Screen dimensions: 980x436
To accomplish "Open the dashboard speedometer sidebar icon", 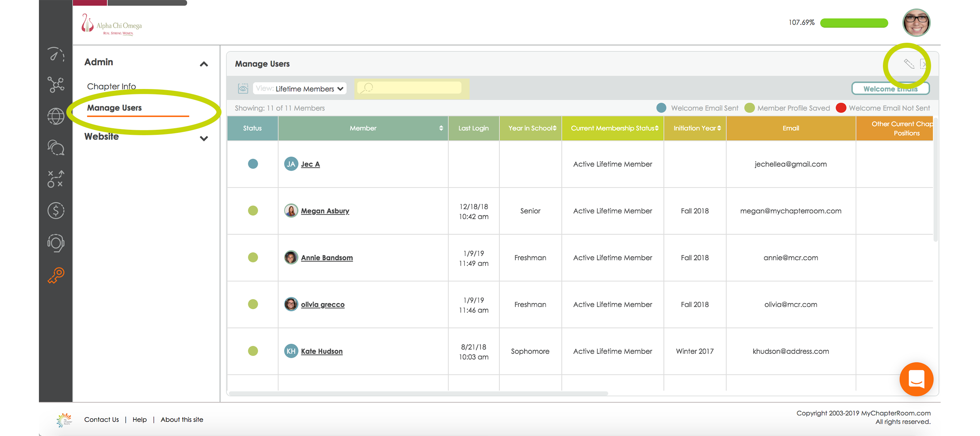I will tap(56, 55).
